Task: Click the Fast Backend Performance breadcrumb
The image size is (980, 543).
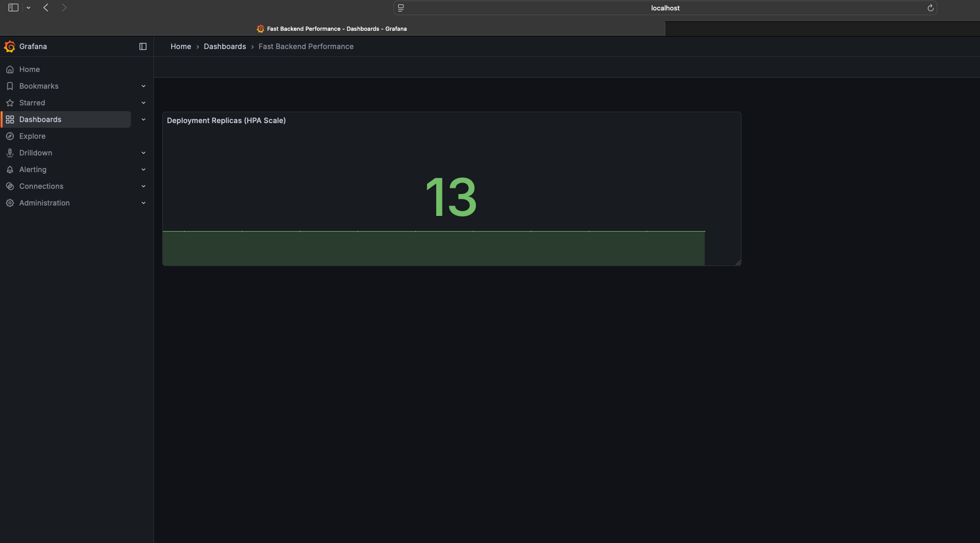Action: tap(306, 46)
